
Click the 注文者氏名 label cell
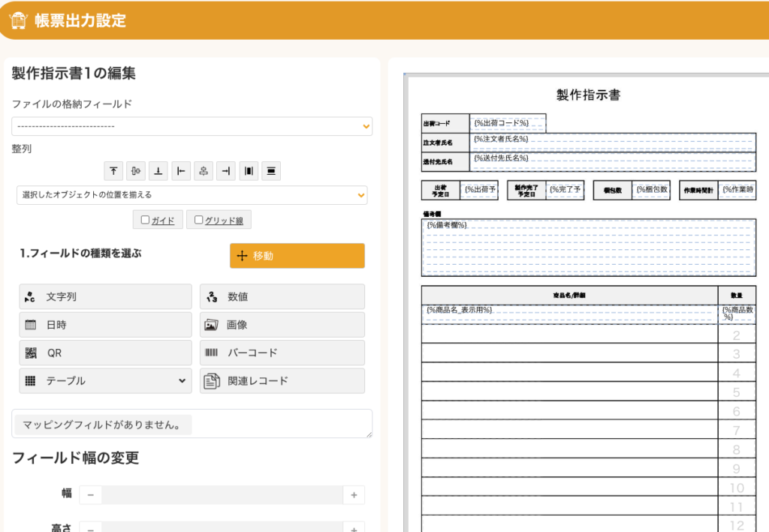[445, 143]
